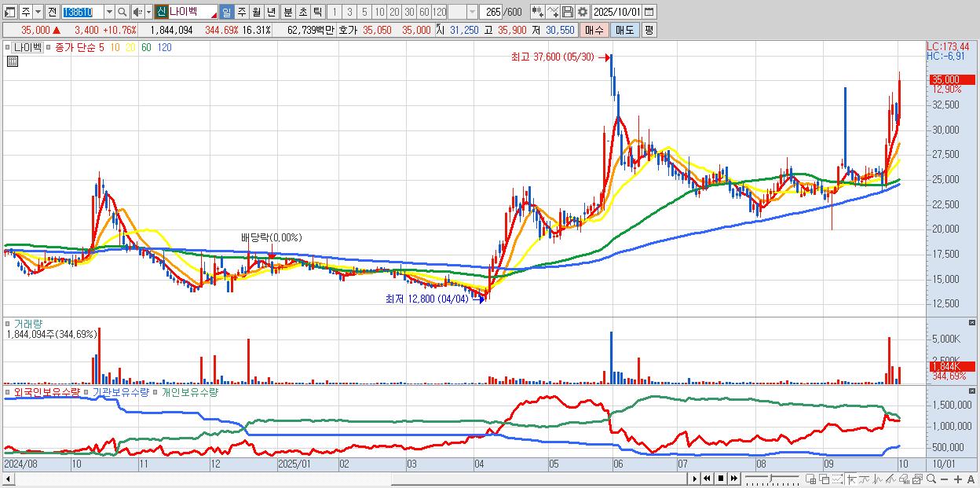Click the dashed chart range icon
Image resolution: width=980 pixels, height=488 pixels.
(x=837, y=479)
